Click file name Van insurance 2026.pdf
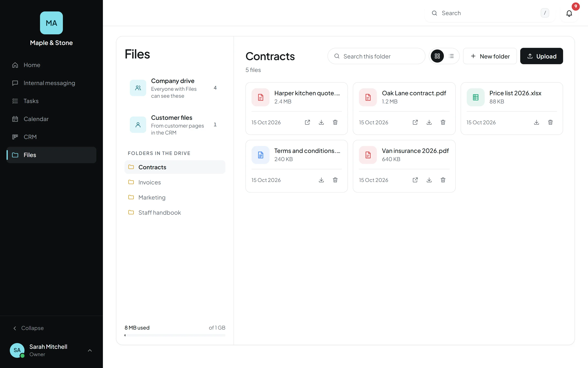The height and width of the screenshot is (368, 588). pos(415,151)
